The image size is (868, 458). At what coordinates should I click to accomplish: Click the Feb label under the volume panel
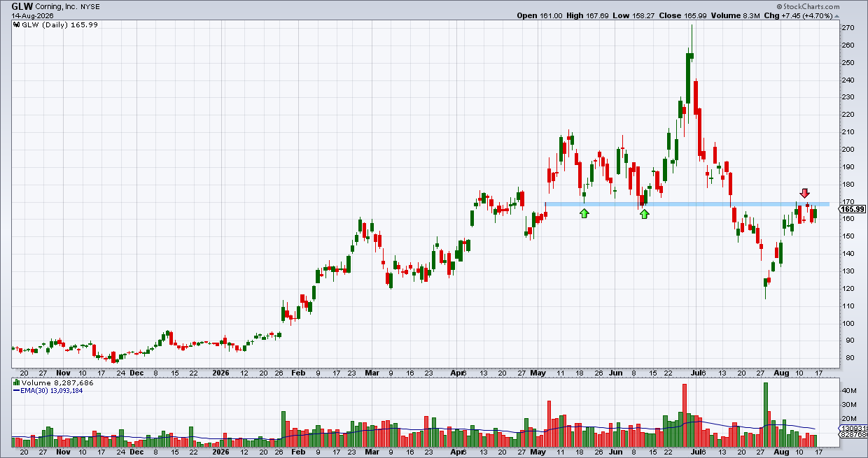point(298,452)
